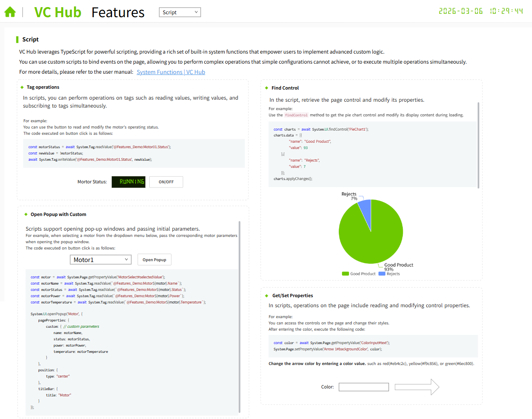Image resolution: width=532 pixels, height=419 pixels.
Task: Click the green home icon
Action: (10, 12)
